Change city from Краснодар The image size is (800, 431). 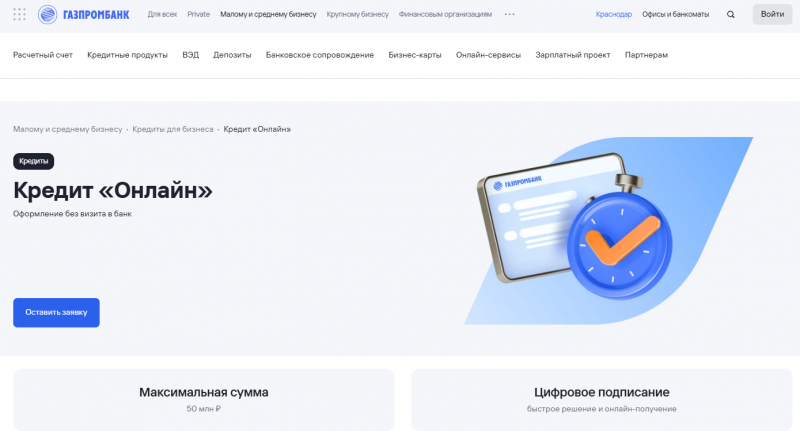click(614, 14)
